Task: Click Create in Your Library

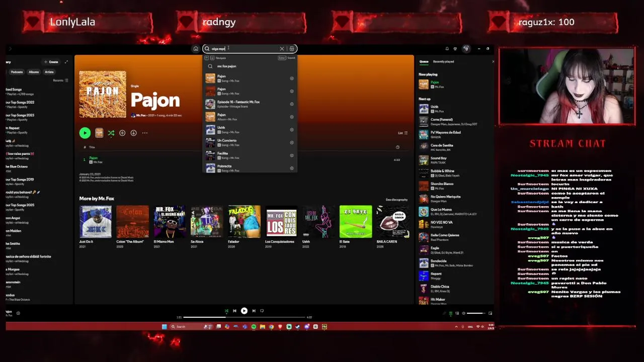Action: 51,62
